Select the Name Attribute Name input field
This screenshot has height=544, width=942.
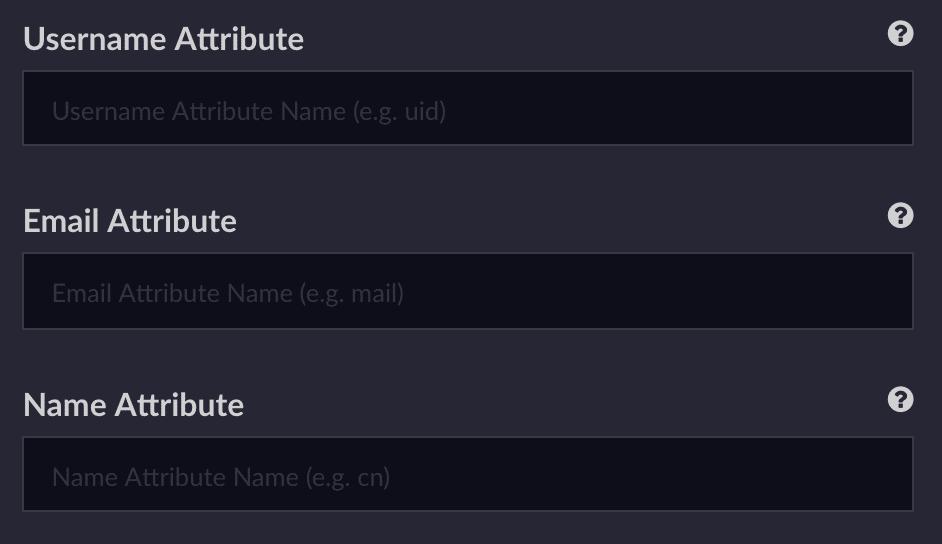468,475
